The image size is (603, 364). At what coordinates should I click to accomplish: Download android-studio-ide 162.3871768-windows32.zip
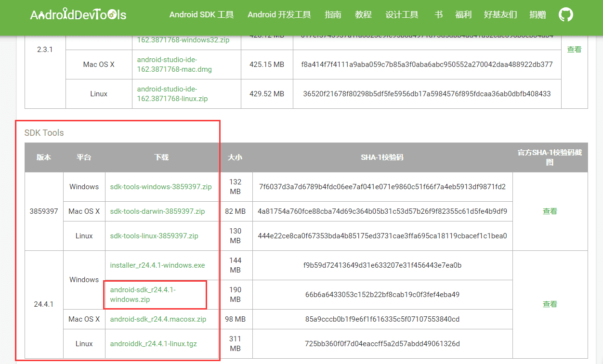click(183, 40)
